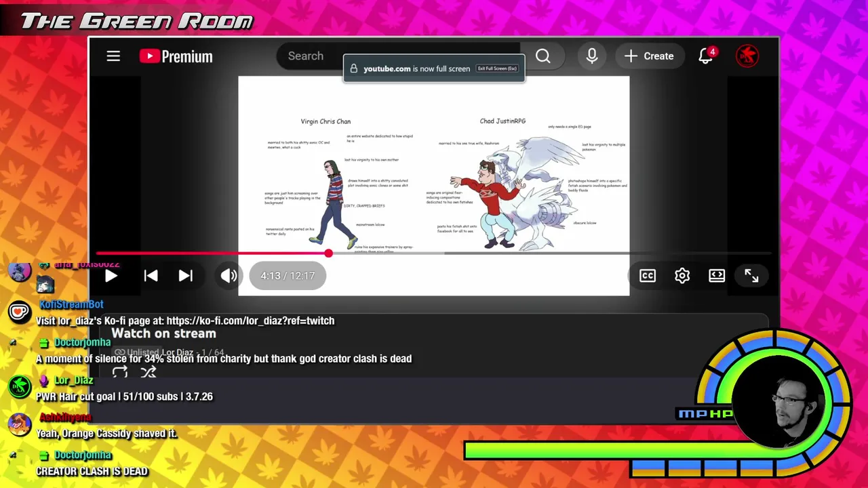The height and width of the screenshot is (488, 868).
Task: Go to the previous video
Action: (151, 276)
